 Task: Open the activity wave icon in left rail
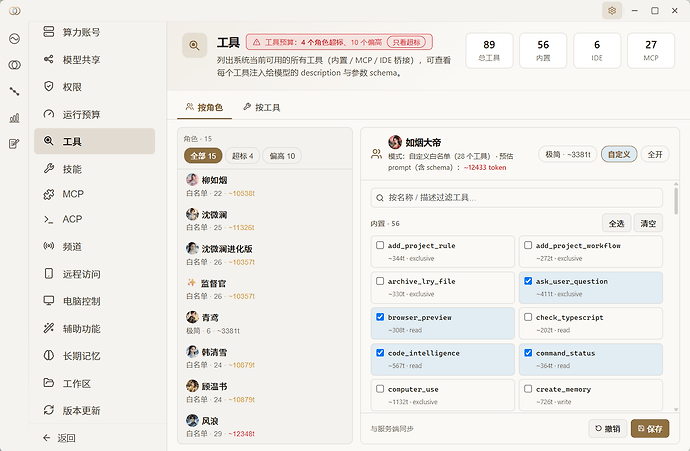[x=15, y=39]
